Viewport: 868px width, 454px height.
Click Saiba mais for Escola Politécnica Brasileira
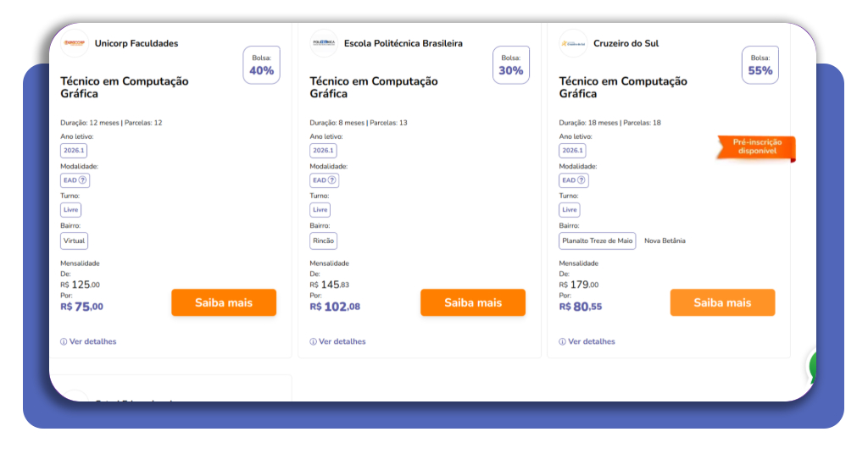tap(473, 302)
